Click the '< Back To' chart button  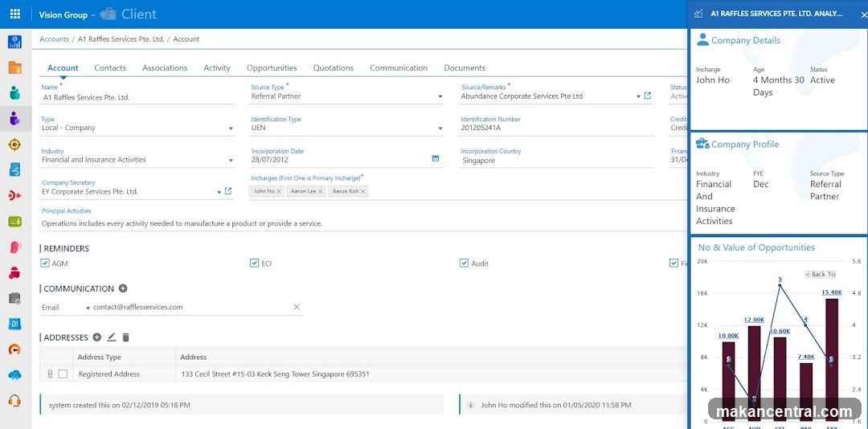821,274
